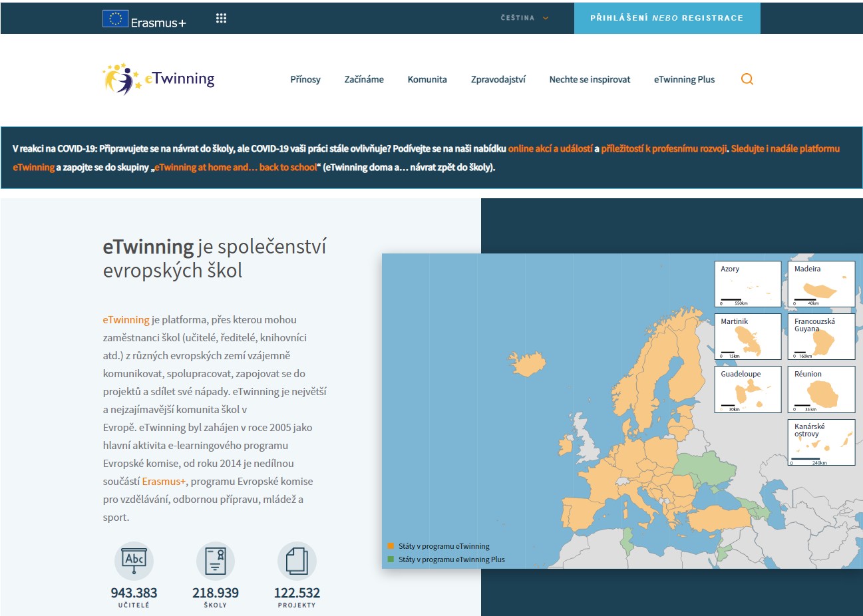Click the projects documents icon
The image size is (863, 616).
point(297,561)
